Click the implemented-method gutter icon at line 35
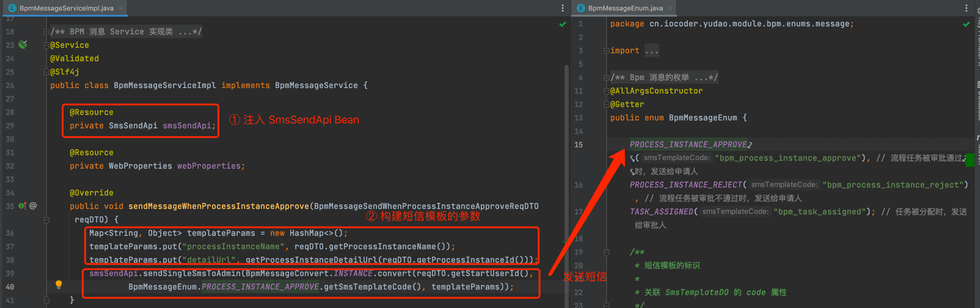Screen dimensions: 980x308 [x=22, y=206]
